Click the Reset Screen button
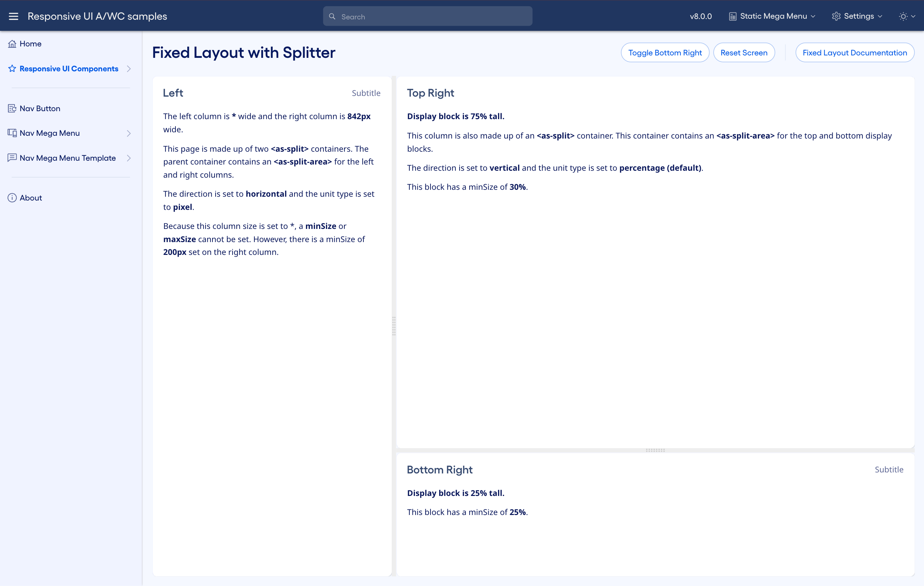This screenshot has width=924, height=586. pos(744,53)
